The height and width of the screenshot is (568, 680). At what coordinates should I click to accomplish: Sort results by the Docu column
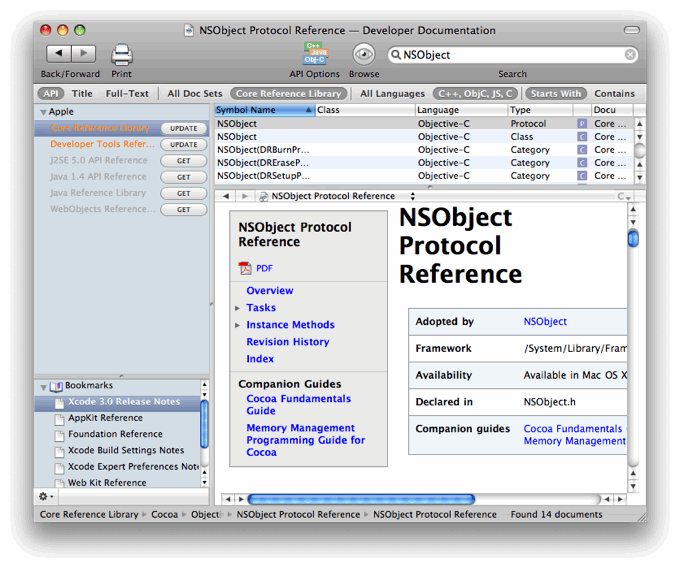pyautogui.click(x=612, y=110)
